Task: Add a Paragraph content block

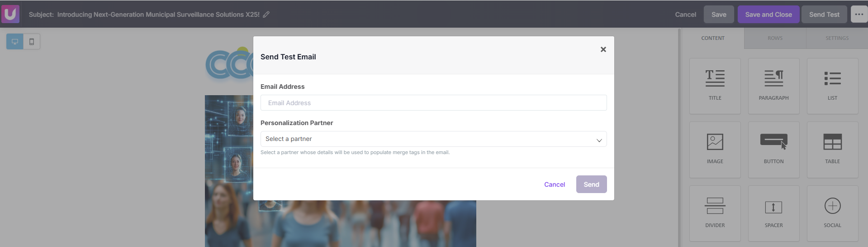Action: point(773,86)
